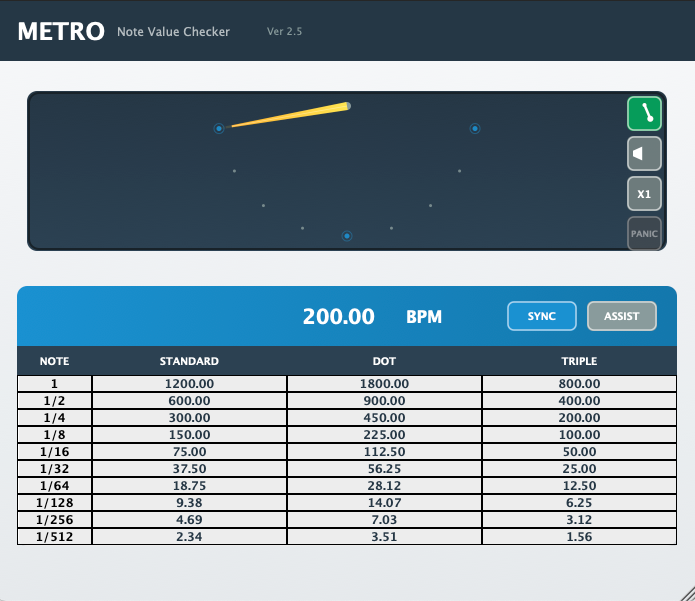This screenshot has width=695, height=601.
Task: Click the 200.00 BPM tempo value
Action: point(339,317)
